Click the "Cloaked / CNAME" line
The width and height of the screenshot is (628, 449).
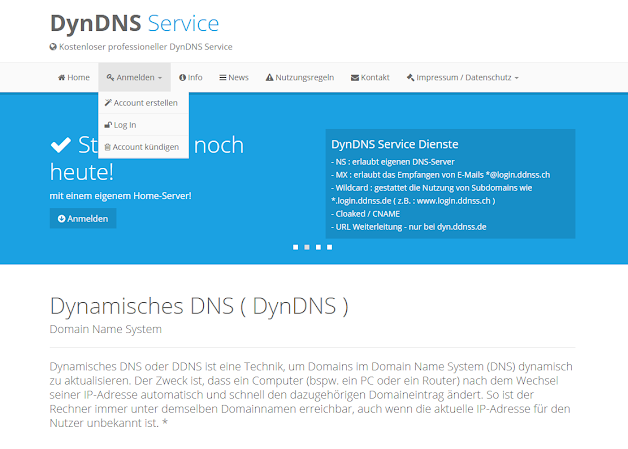(x=365, y=214)
